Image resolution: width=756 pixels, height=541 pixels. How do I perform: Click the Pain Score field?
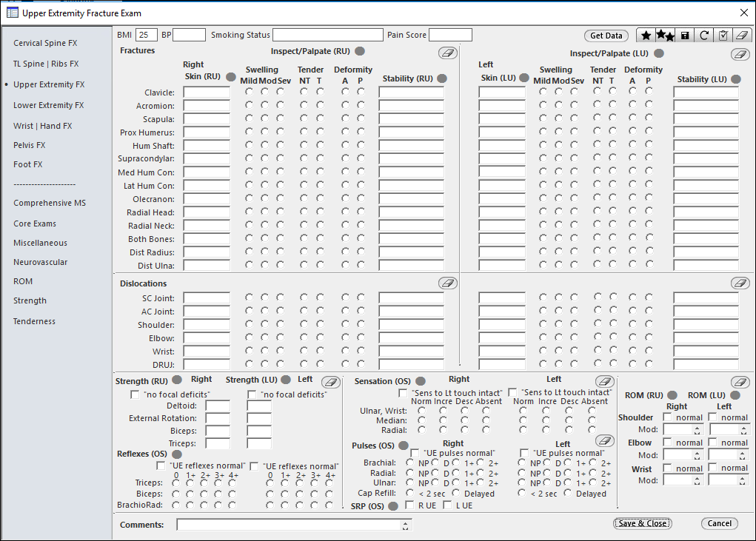click(x=450, y=35)
